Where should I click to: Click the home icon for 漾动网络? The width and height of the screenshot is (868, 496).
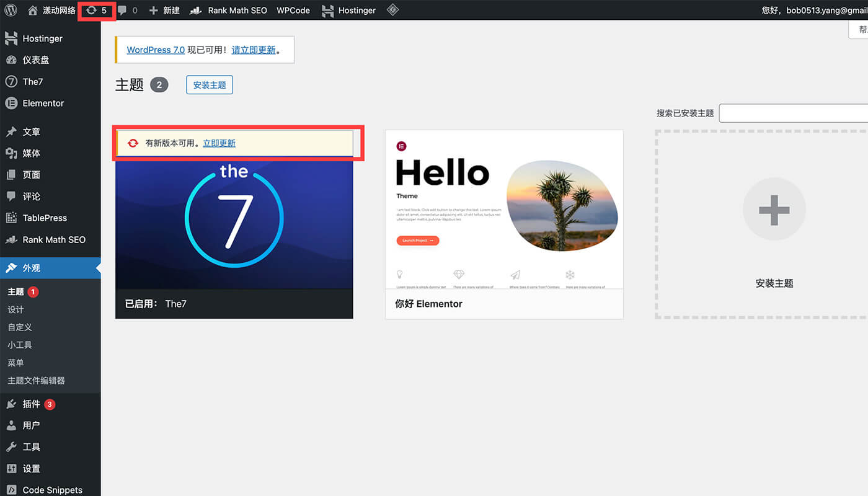[x=33, y=10]
